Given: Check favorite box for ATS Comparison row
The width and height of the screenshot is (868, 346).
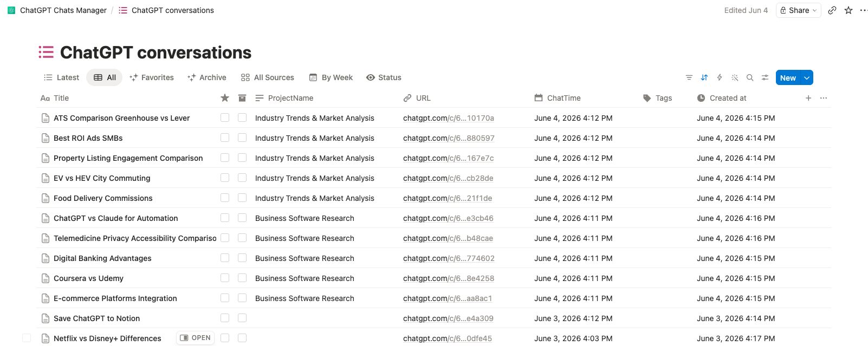Looking at the screenshot, I should (225, 117).
